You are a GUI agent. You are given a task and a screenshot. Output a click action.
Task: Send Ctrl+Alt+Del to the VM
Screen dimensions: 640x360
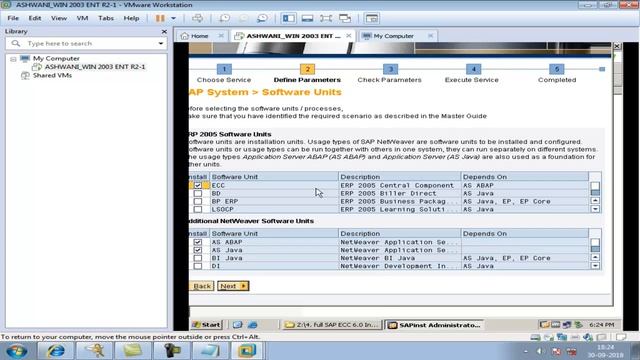pos(197,18)
